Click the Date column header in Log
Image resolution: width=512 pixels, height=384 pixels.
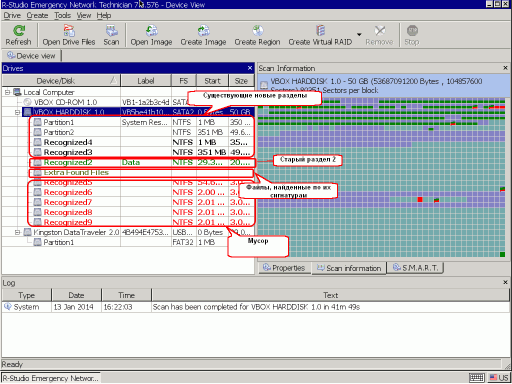(76, 295)
